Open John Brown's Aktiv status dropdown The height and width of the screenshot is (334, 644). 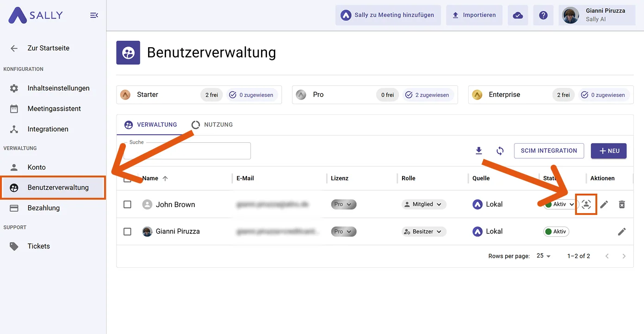click(560, 204)
